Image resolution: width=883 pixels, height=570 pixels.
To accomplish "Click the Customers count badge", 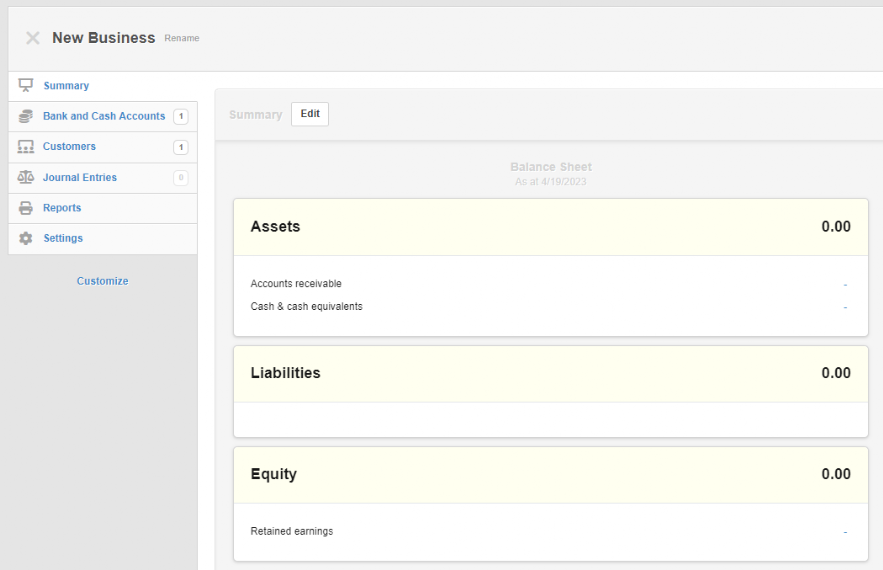I will (x=181, y=147).
